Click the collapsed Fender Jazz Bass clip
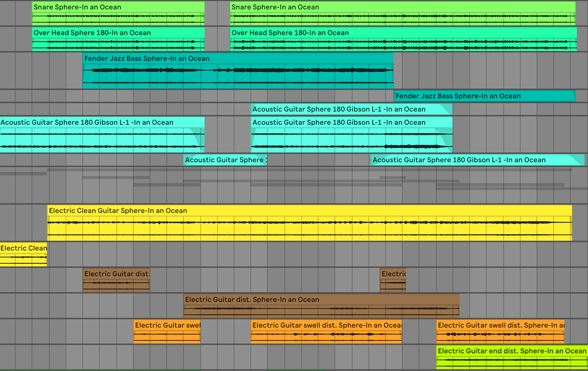Viewport: 588px width, 371px height. tap(485, 96)
